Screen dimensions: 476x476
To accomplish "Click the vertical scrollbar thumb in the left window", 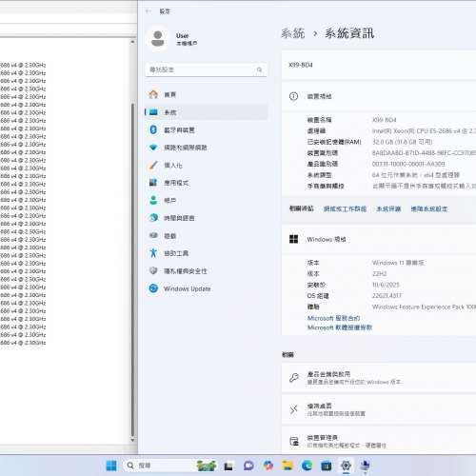I will (x=132, y=269).
